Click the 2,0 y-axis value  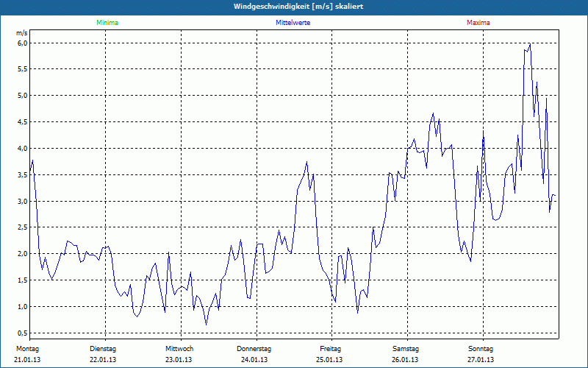pos(23,254)
